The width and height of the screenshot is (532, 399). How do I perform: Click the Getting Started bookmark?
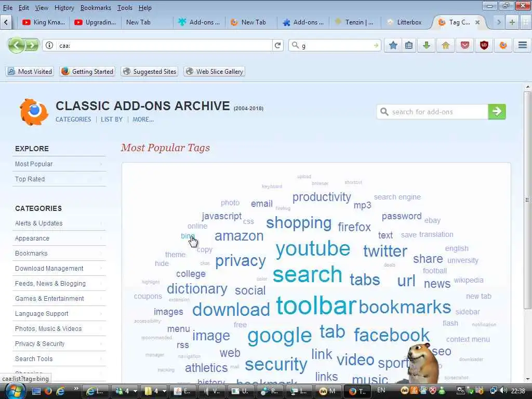[x=87, y=72]
